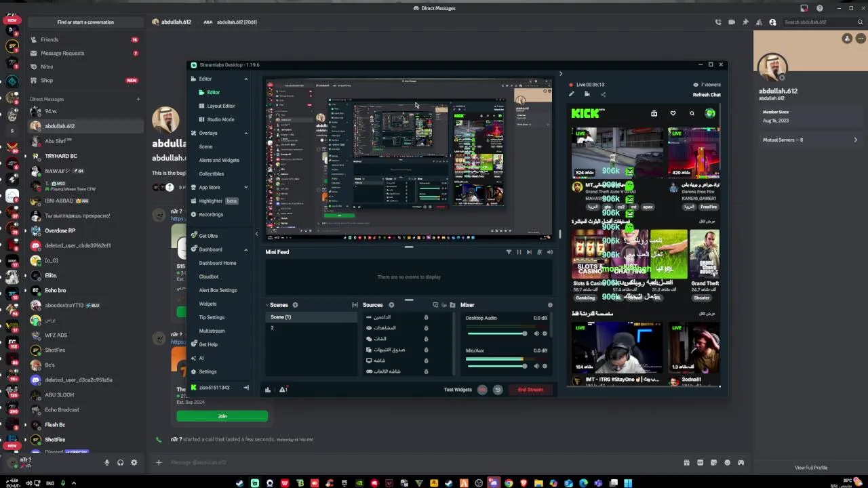Mute event sounds in Mini Feed
868x488 pixels.
tap(550, 252)
